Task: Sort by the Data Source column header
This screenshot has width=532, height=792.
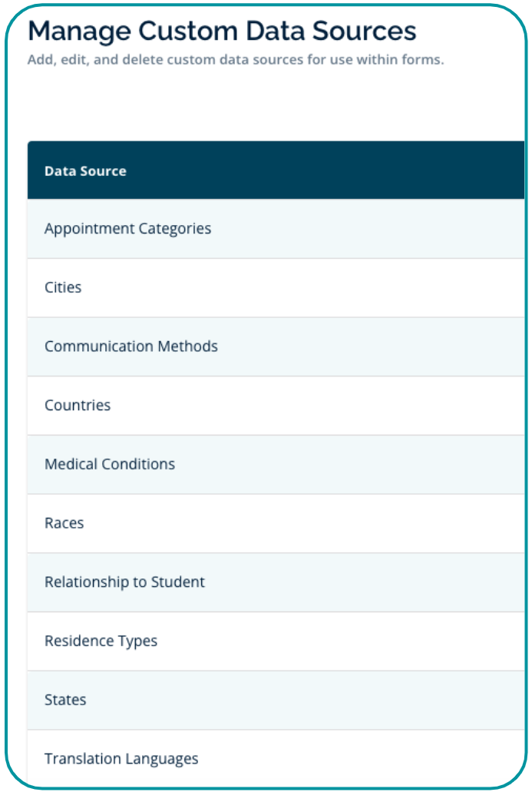Action: pyautogui.click(x=85, y=171)
